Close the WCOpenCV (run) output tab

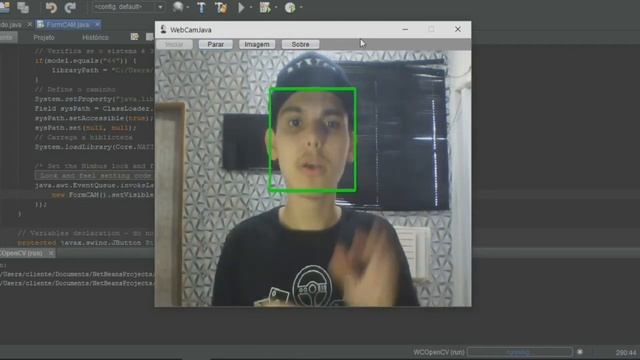pyautogui.click(x=51, y=253)
